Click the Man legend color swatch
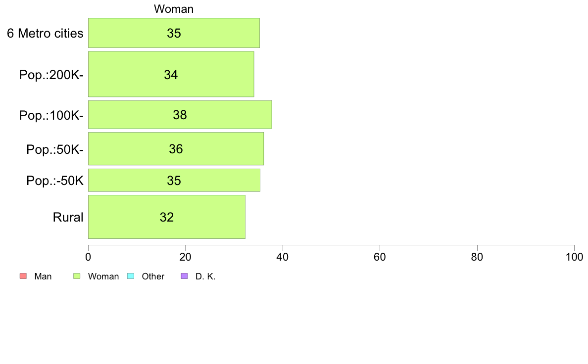588x364 pixels. point(23,276)
